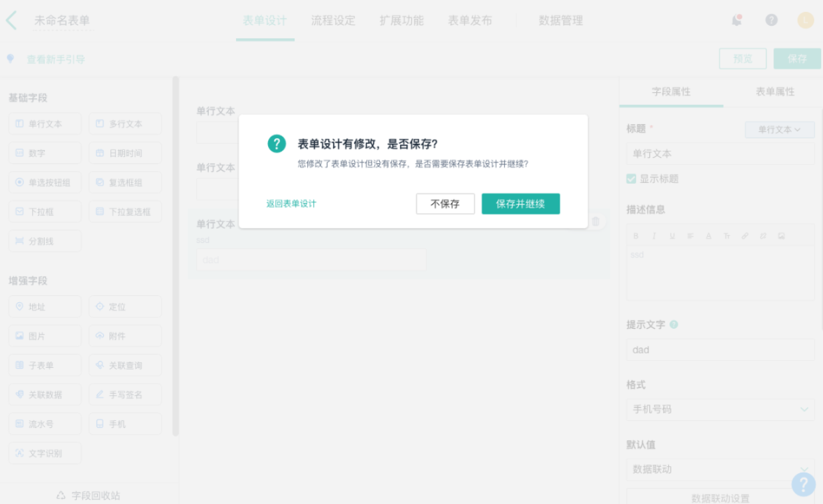Click the lightbulb icon beside 查看新手引导
Image resolution: width=823 pixels, height=504 pixels.
coord(10,59)
